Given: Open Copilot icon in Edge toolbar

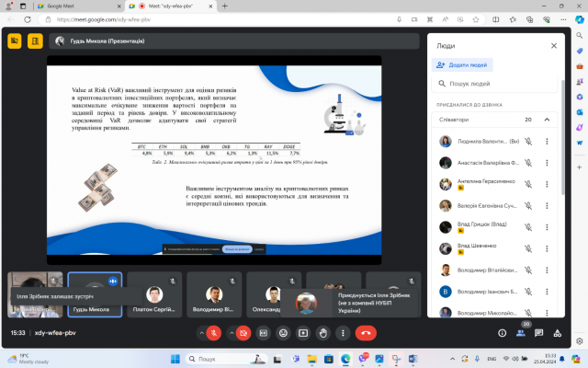Looking at the screenshot, I should pos(580,19).
